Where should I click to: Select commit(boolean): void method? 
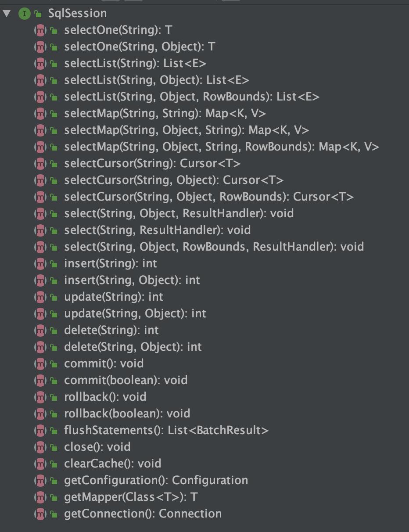126,381
